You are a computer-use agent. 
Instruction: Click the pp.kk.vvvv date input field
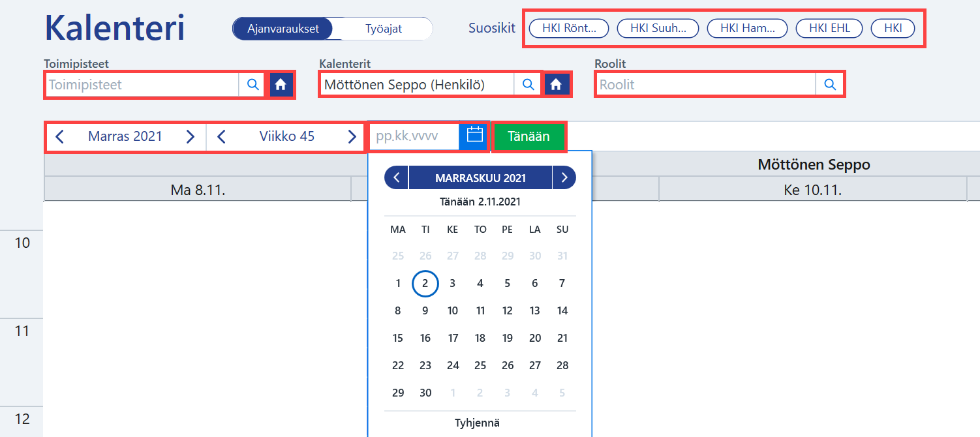[414, 136]
